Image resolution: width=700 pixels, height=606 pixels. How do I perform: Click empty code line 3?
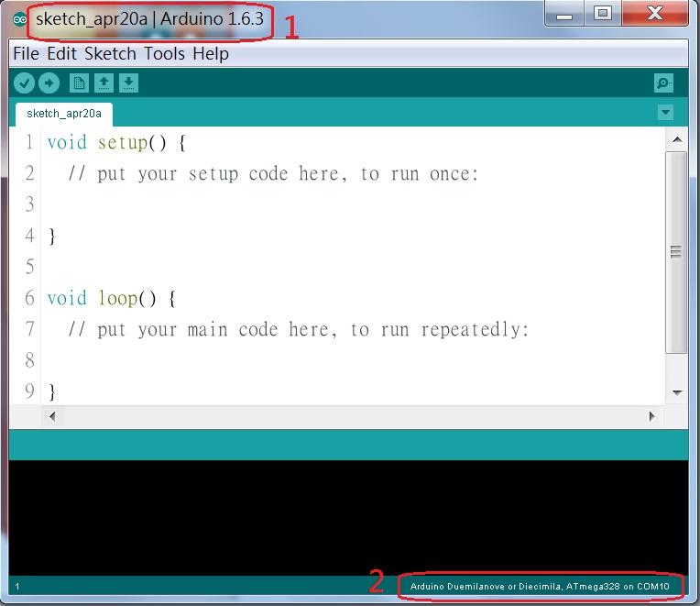coord(353,204)
